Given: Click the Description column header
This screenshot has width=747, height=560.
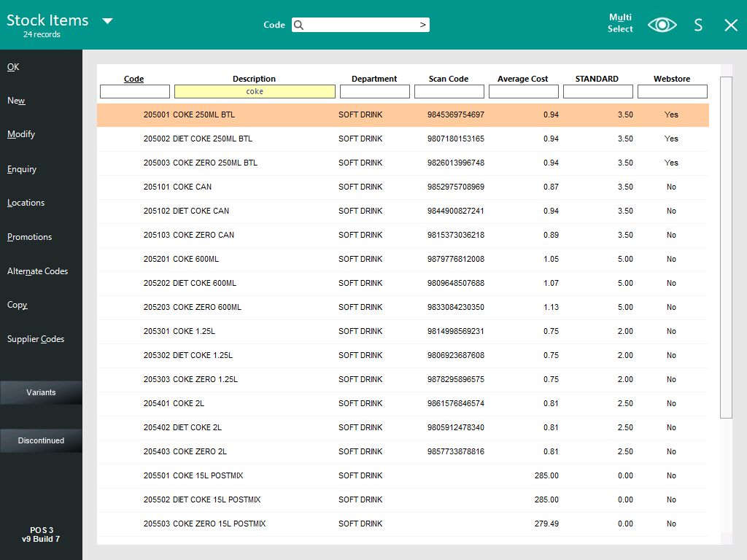Looking at the screenshot, I should pyautogui.click(x=254, y=79).
